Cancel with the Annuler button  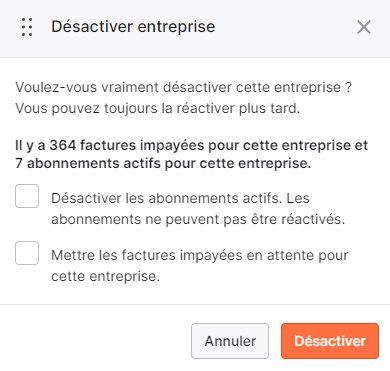tap(230, 341)
